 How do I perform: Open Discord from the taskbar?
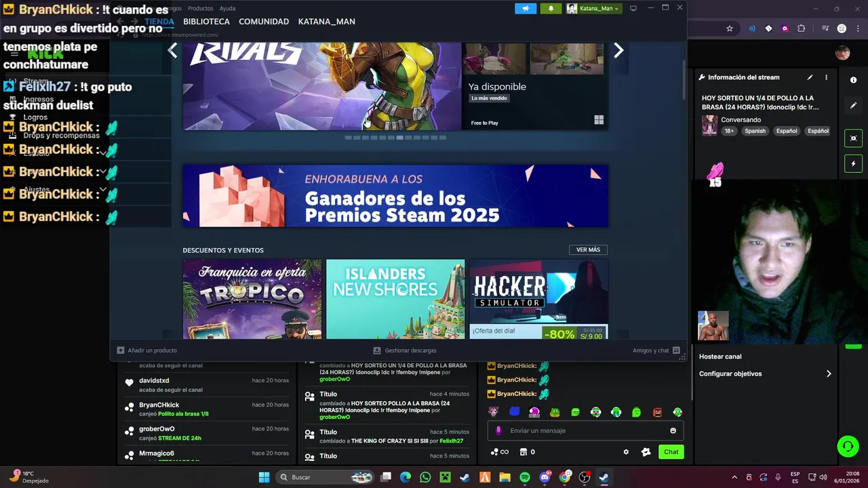pos(545,477)
